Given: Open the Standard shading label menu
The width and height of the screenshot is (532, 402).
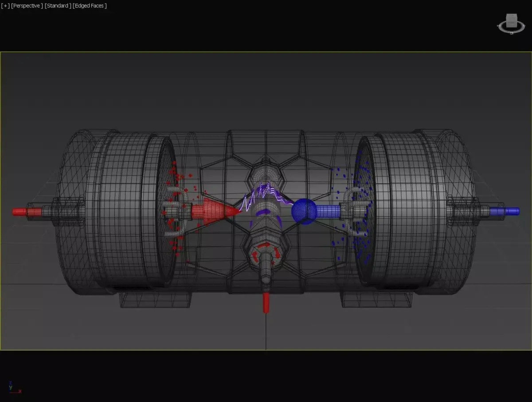Looking at the screenshot, I should [x=58, y=6].
